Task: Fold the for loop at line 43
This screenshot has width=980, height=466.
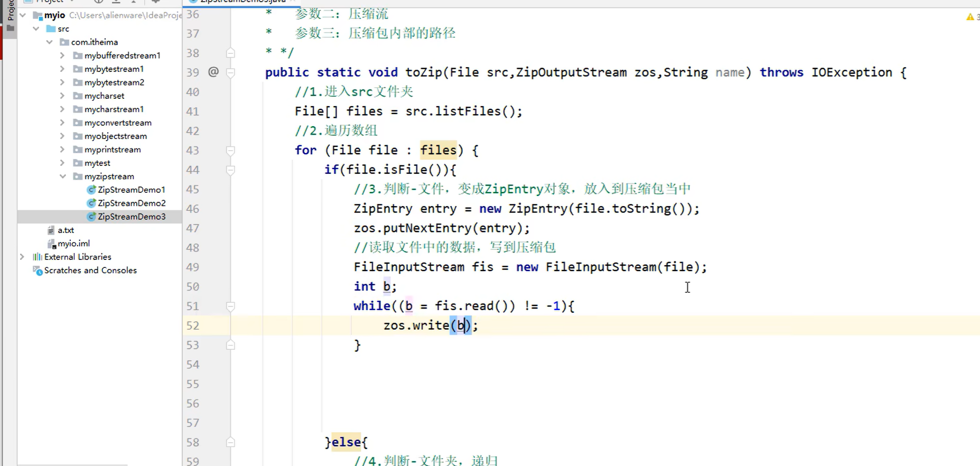Action: pos(231,151)
